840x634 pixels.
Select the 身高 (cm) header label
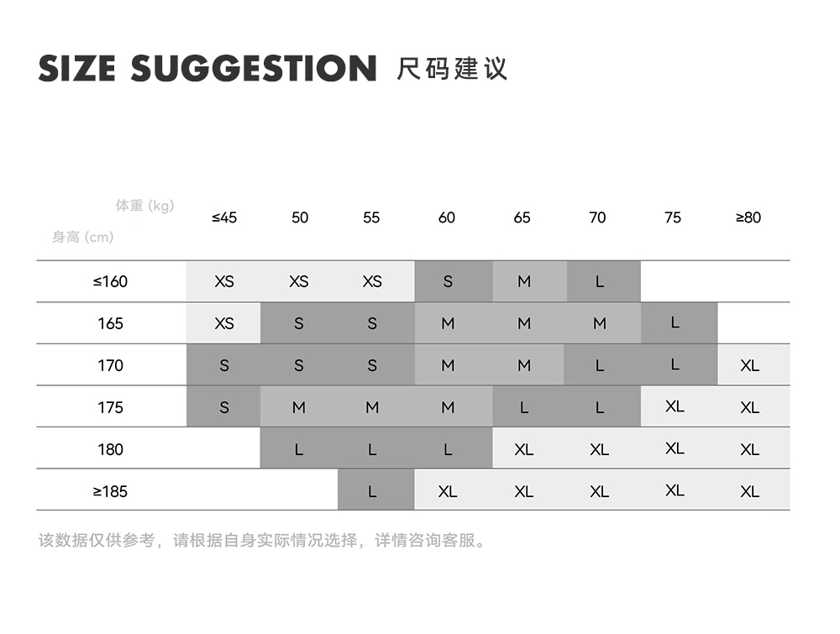tap(82, 237)
